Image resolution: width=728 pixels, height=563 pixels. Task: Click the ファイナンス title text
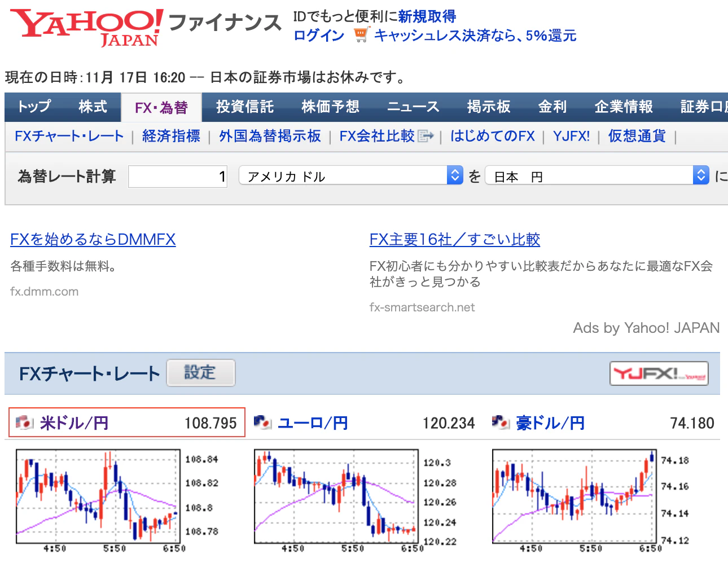225,23
